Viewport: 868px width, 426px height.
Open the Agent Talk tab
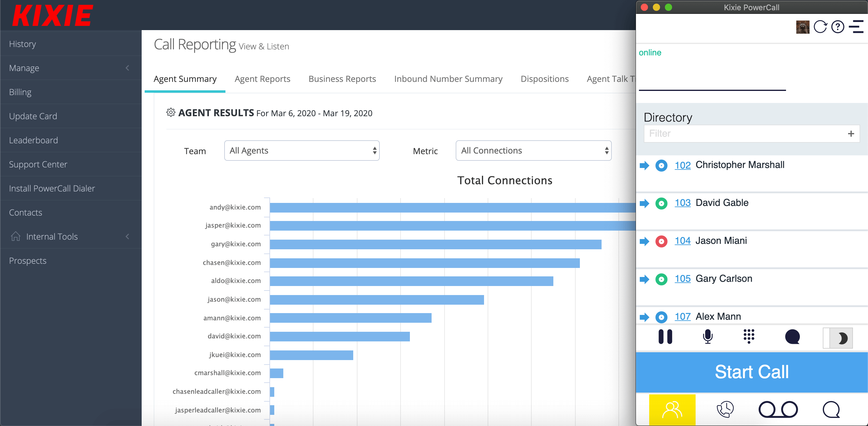click(611, 79)
